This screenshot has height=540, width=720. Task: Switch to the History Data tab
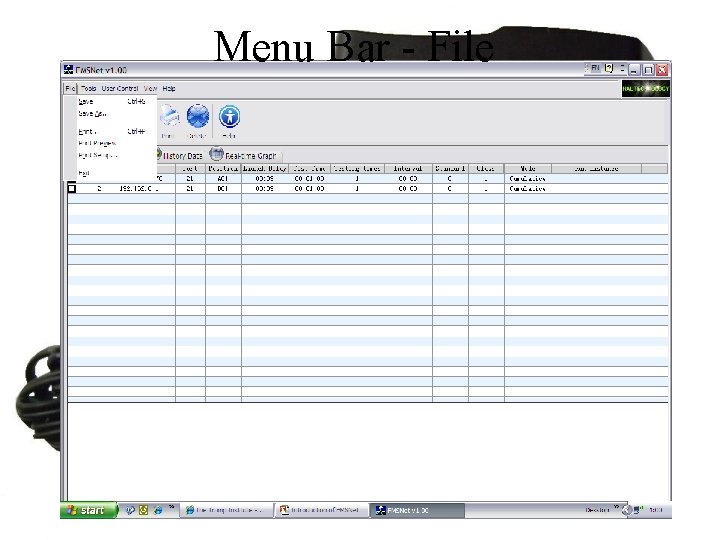point(180,155)
